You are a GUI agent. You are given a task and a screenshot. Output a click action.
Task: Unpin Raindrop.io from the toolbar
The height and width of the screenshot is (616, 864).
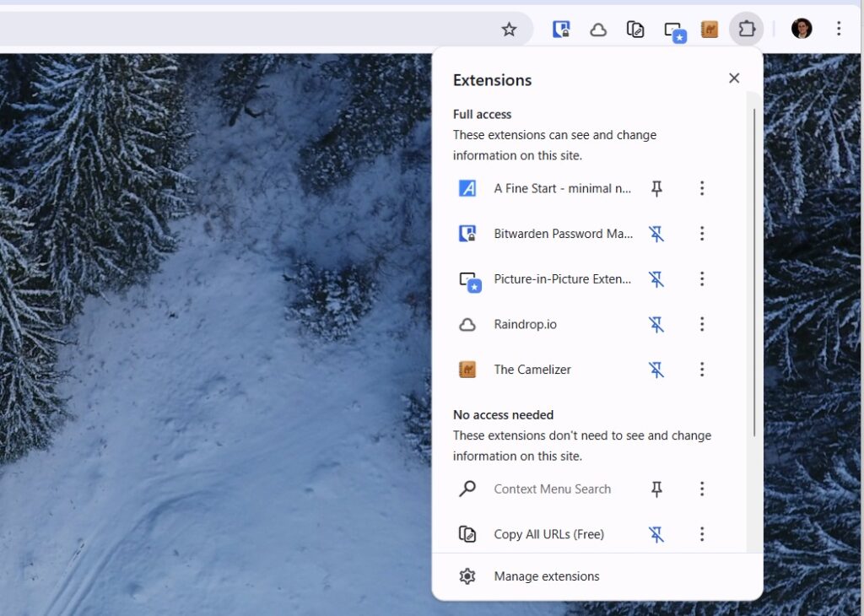(x=656, y=325)
